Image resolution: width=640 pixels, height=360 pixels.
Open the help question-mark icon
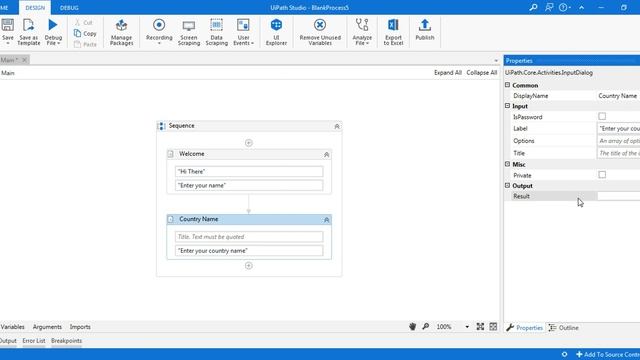click(563, 7)
